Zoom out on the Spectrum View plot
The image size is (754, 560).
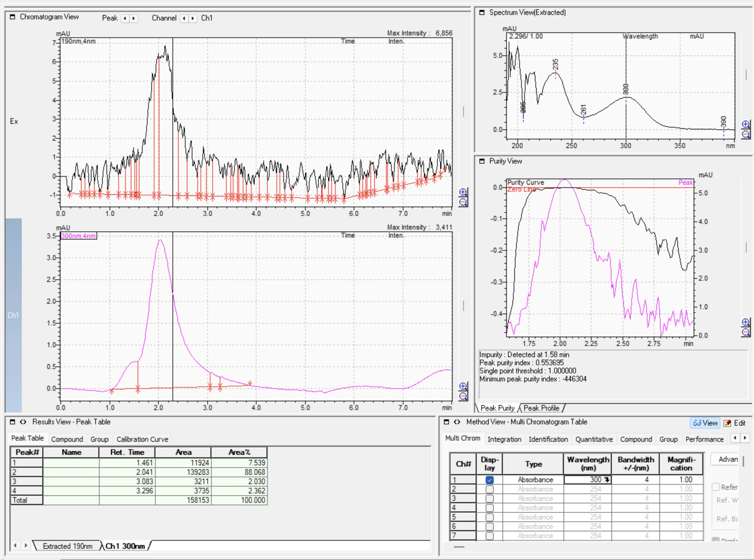746,135
